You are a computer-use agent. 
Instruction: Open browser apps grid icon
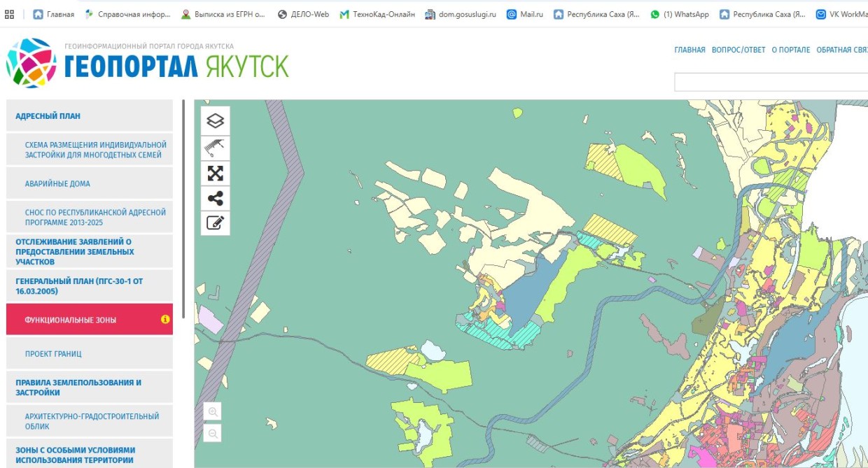[10, 14]
